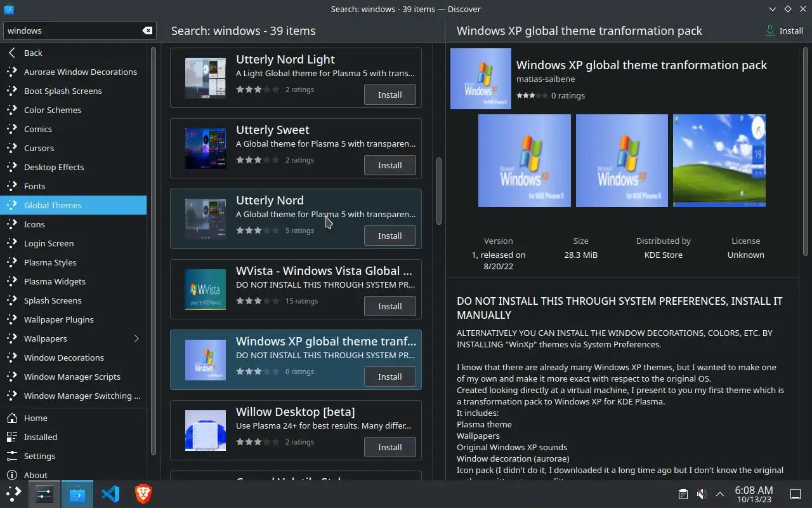Click the Boot Splash Screens category icon
812x508 pixels.
tap(12, 91)
